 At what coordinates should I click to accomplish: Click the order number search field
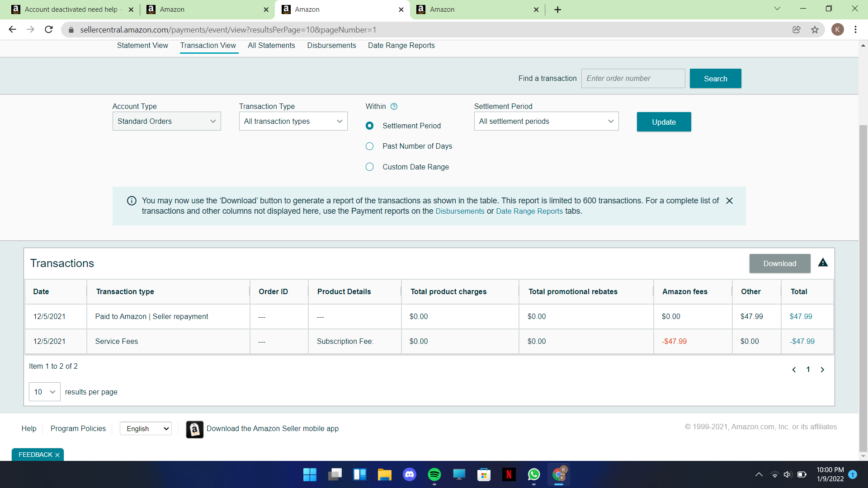click(x=633, y=78)
